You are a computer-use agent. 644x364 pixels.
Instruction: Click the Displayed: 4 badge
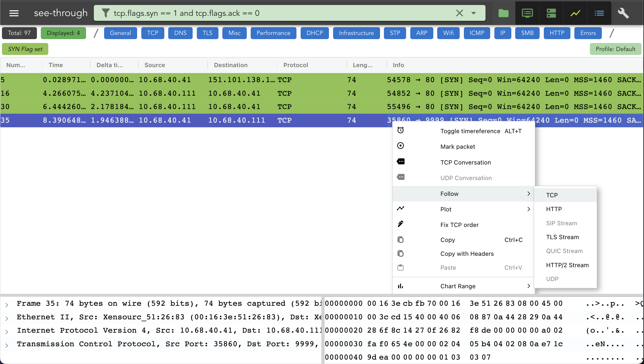point(63,33)
